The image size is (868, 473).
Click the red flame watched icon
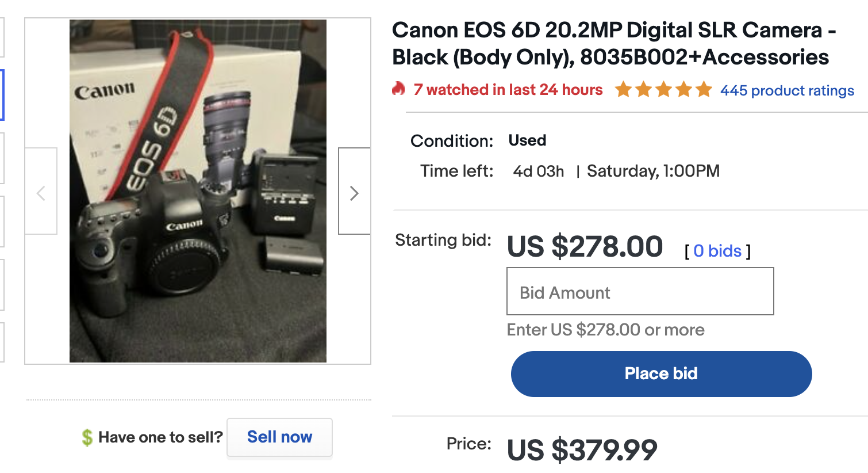(398, 89)
